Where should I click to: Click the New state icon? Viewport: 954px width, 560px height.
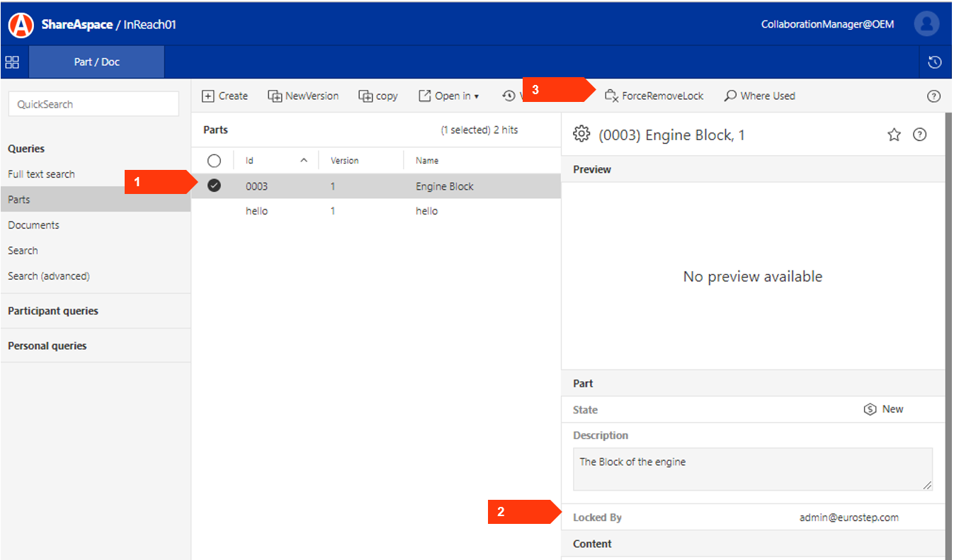coord(870,409)
